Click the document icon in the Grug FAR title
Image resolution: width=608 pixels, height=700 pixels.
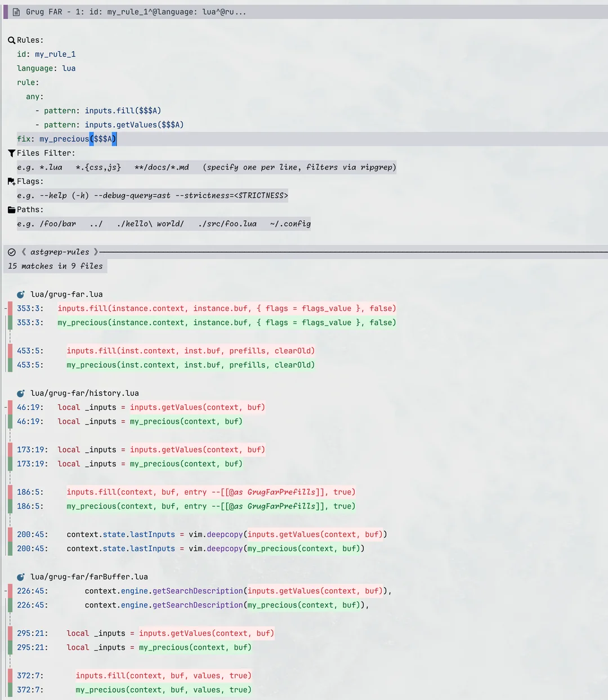click(x=16, y=12)
